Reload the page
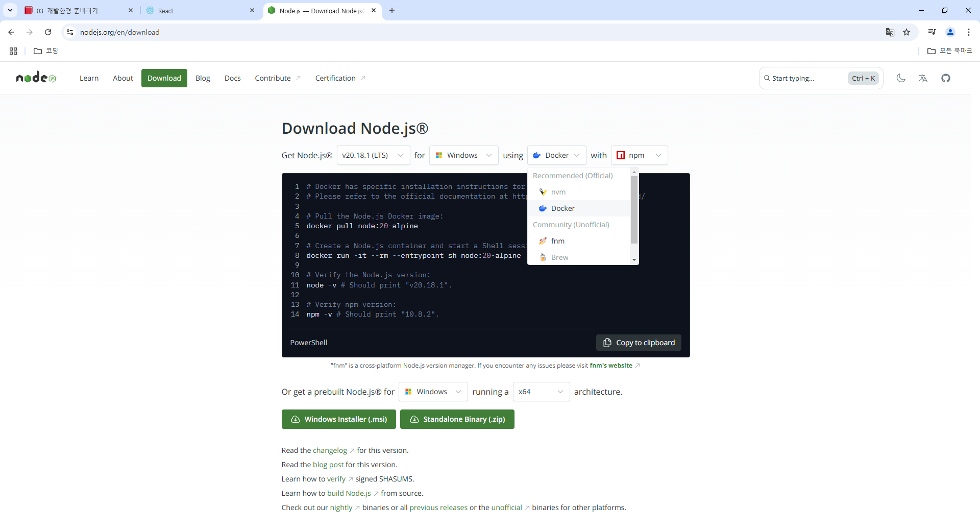The image size is (980, 531). 48,32
